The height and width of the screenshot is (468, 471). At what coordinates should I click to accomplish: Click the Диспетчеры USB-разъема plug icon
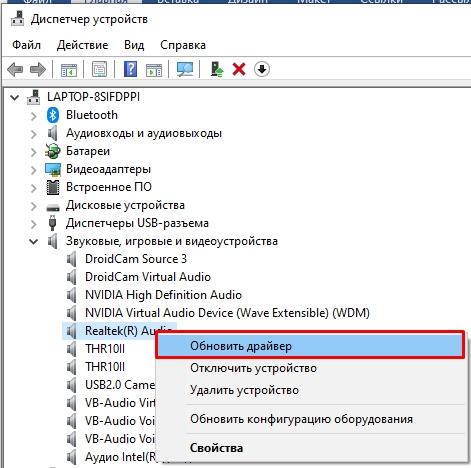point(52,223)
